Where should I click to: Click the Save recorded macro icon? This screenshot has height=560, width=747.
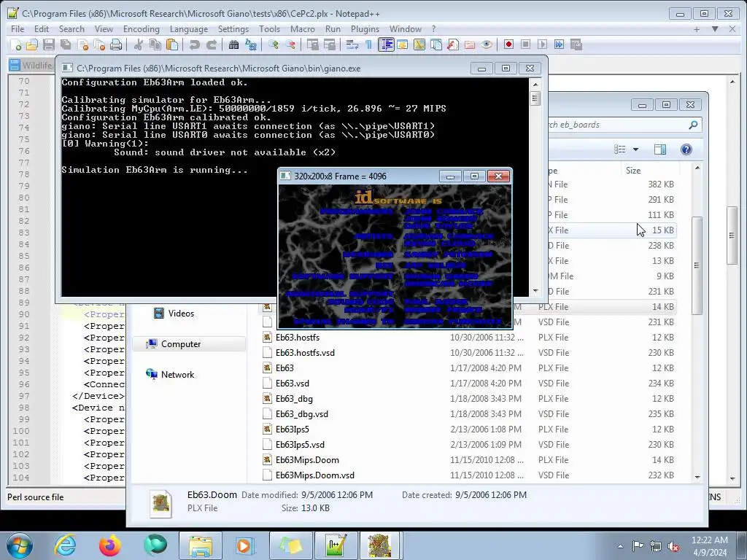(x=576, y=44)
